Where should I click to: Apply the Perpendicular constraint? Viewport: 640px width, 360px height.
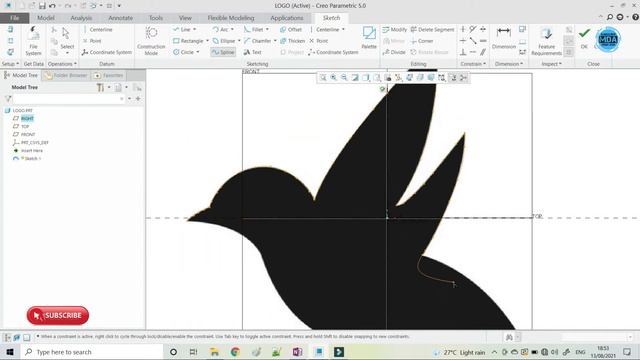[x=463, y=52]
